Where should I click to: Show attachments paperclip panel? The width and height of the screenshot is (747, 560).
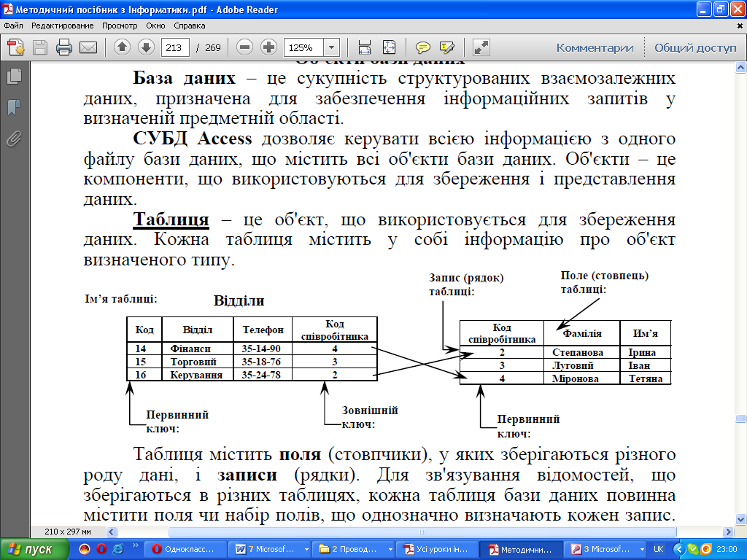pyautogui.click(x=15, y=139)
